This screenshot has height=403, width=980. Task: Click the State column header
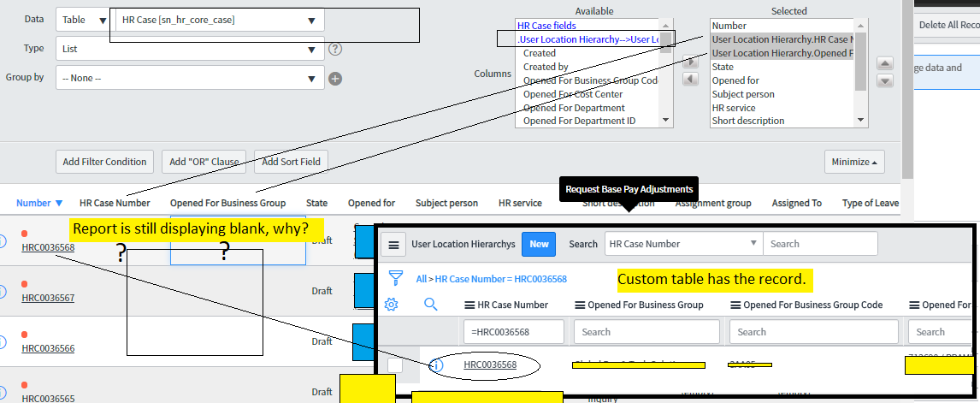click(x=317, y=203)
